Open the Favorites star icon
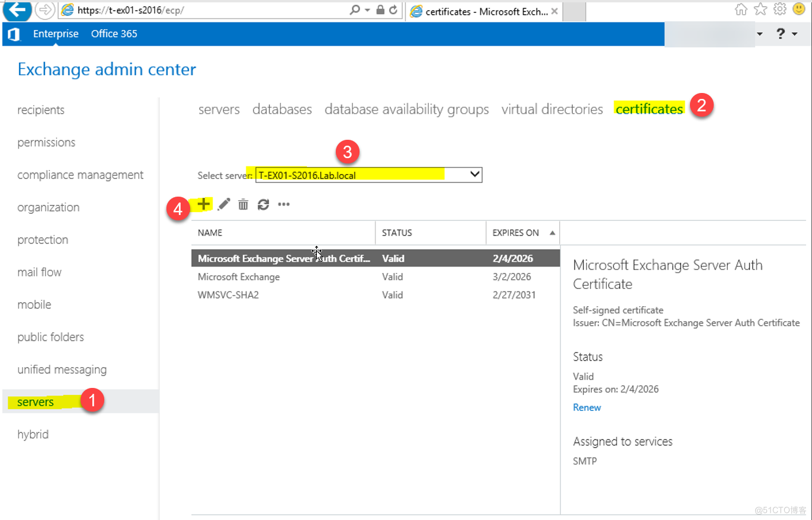The height and width of the screenshot is (520, 812). (760, 9)
